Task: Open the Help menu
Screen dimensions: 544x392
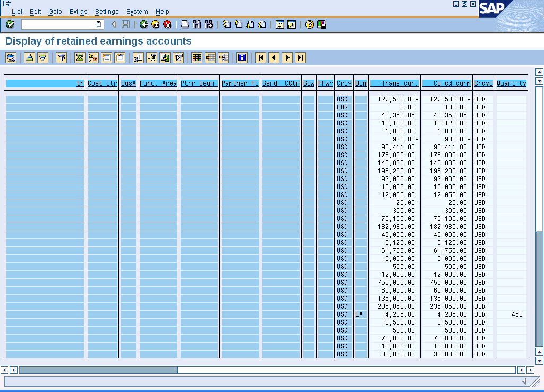Action: tap(163, 12)
